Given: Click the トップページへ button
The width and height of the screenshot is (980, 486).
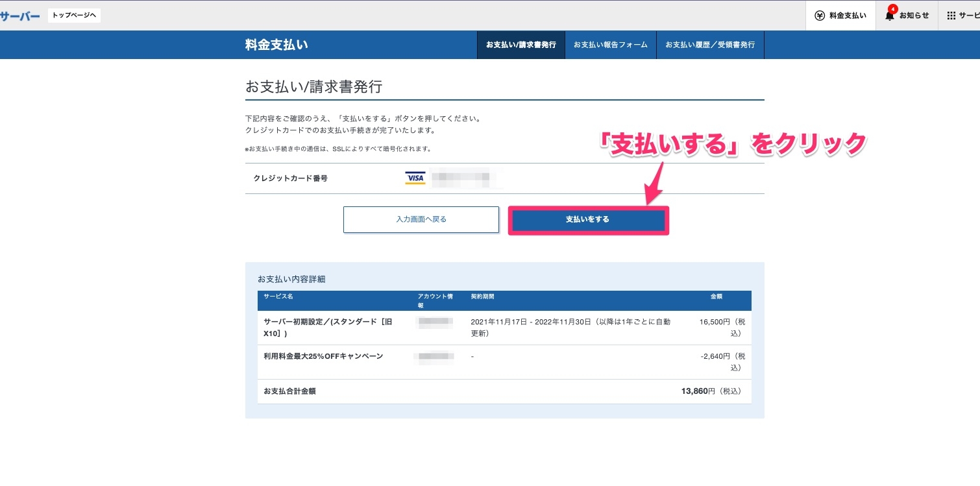Looking at the screenshot, I should click(x=74, y=16).
